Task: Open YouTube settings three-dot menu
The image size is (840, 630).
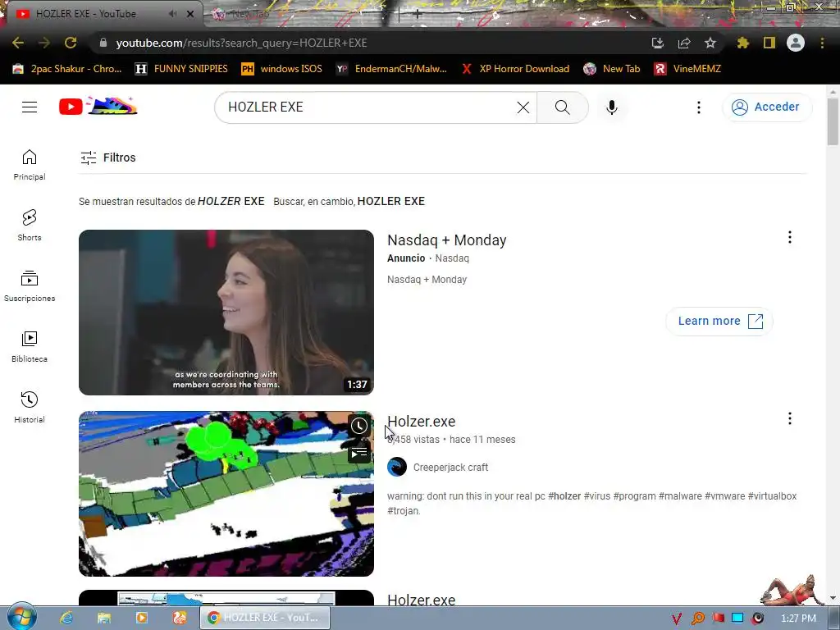Action: 699,107
